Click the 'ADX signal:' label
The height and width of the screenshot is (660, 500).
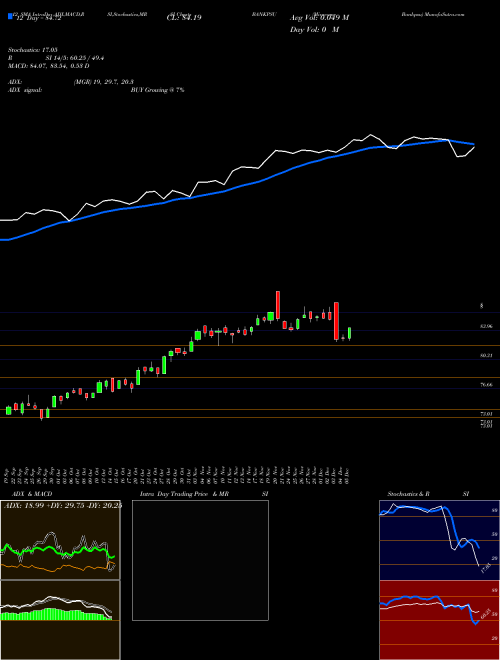25,90
